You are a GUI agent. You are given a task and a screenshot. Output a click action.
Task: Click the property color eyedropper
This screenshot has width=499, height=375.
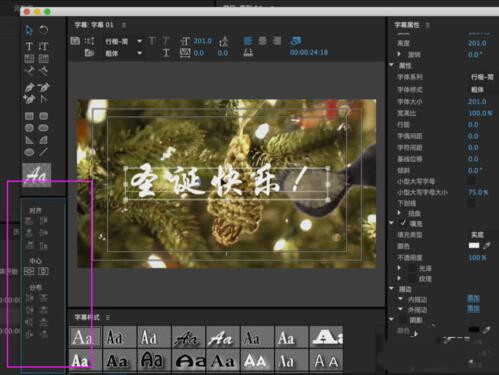click(x=487, y=246)
